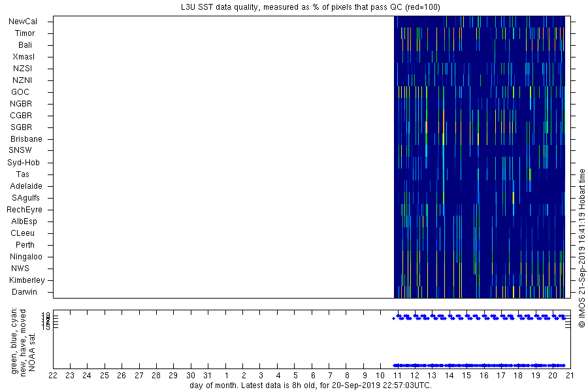Viewport: 588px width, 392px height.
Task: Click day 15 on the x-axis
Action: (466, 376)
